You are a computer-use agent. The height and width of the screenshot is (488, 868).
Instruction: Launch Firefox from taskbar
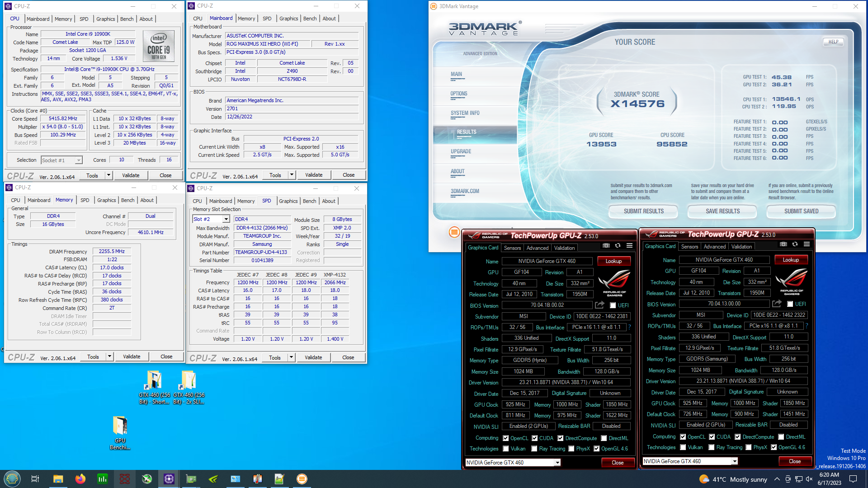coord(80,479)
